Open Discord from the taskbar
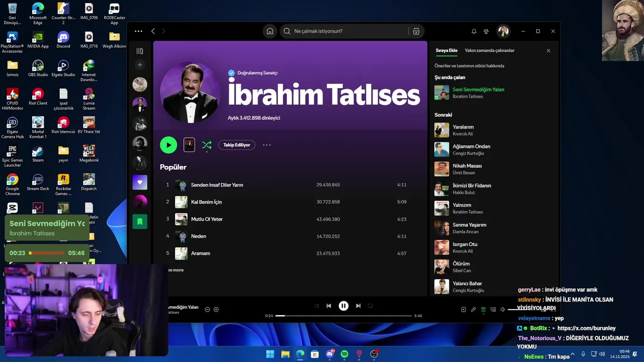Viewport: 644px width, 362px height. [x=330, y=354]
